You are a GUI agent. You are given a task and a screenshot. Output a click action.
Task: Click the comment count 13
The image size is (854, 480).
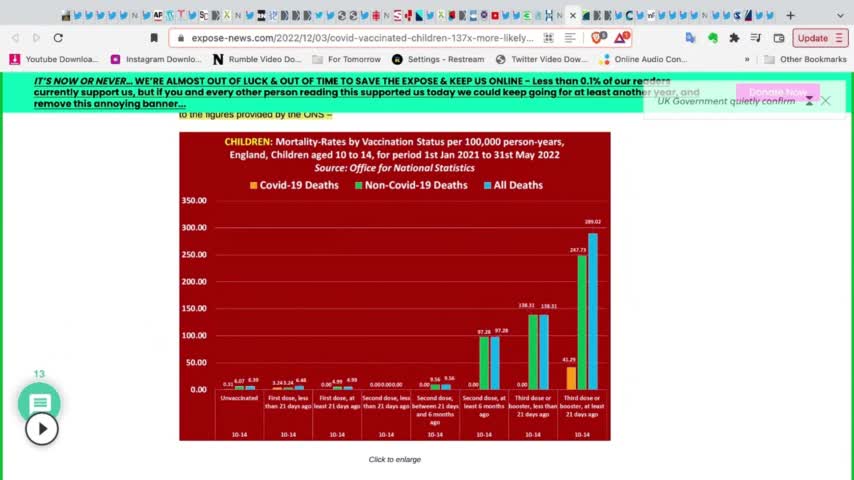(39, 374)
